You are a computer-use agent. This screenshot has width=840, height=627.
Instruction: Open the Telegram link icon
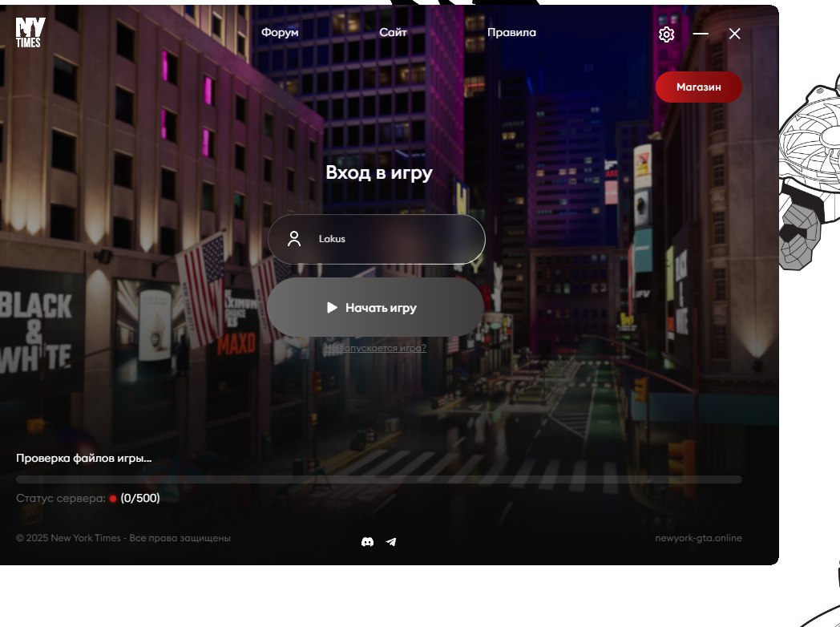(391, 542)
